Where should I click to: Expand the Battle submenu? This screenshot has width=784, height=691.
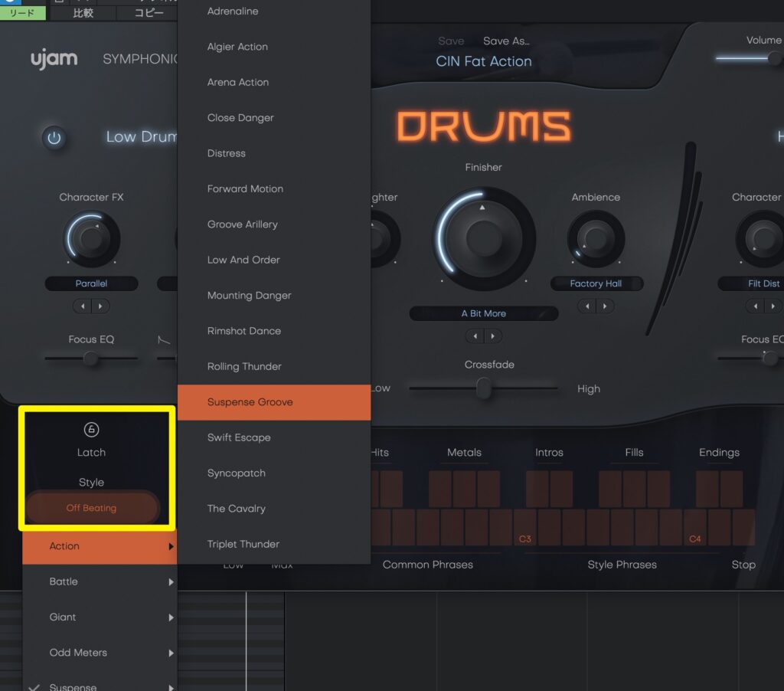[100, 581]
